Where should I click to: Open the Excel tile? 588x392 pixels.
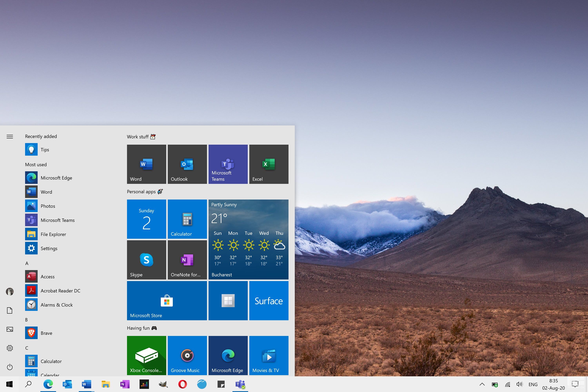click(x=269, y=164)
